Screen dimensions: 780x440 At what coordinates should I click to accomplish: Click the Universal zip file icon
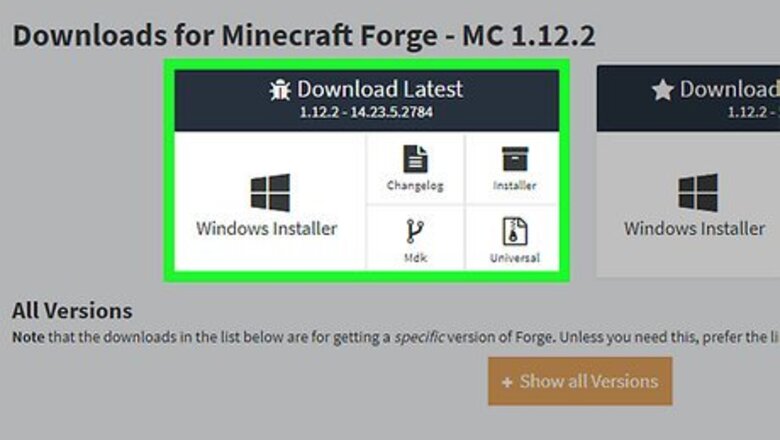(x=515, y=231)
